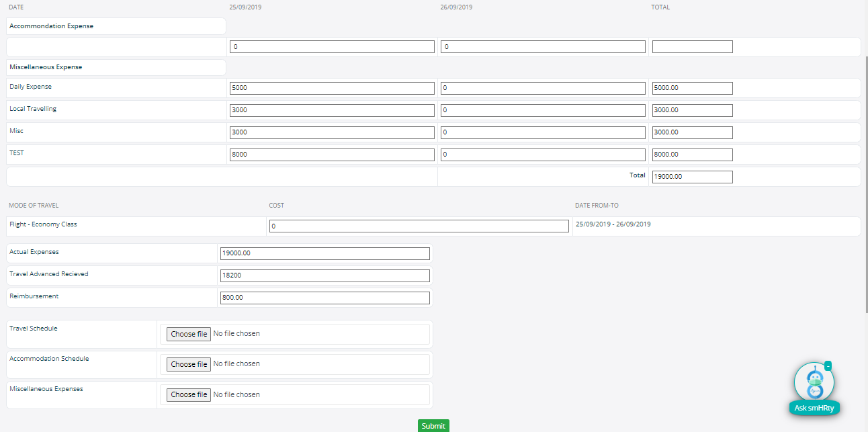Edit Daily Expense amount for 26/09/2019
The image size is (868, 432).
pyautogui.click(x=543, y=89)
